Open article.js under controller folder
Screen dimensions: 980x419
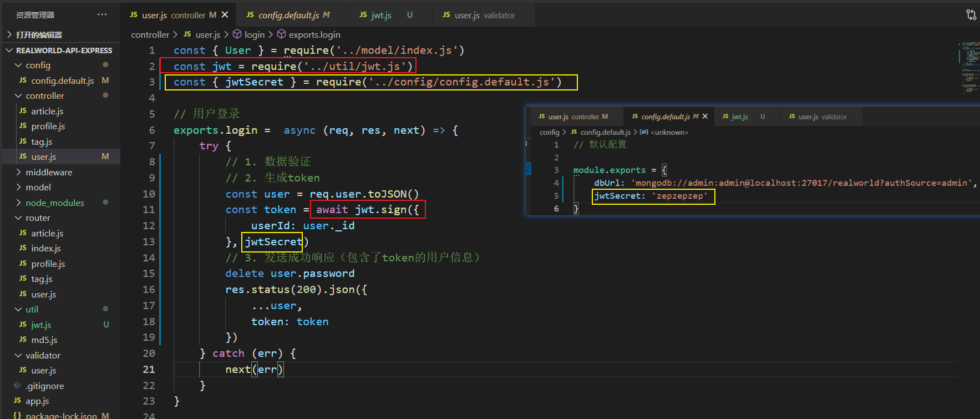[x=47, y=112]
